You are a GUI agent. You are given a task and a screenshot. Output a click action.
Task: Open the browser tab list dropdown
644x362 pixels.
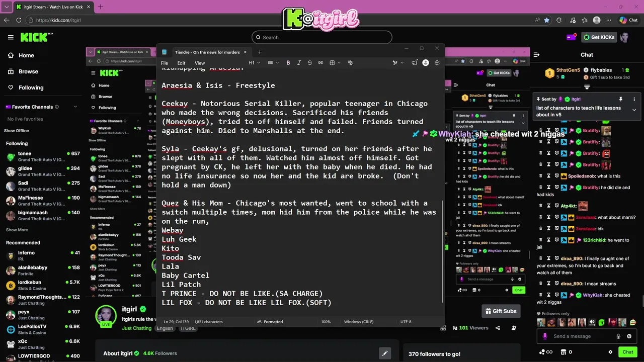[6, 7]
